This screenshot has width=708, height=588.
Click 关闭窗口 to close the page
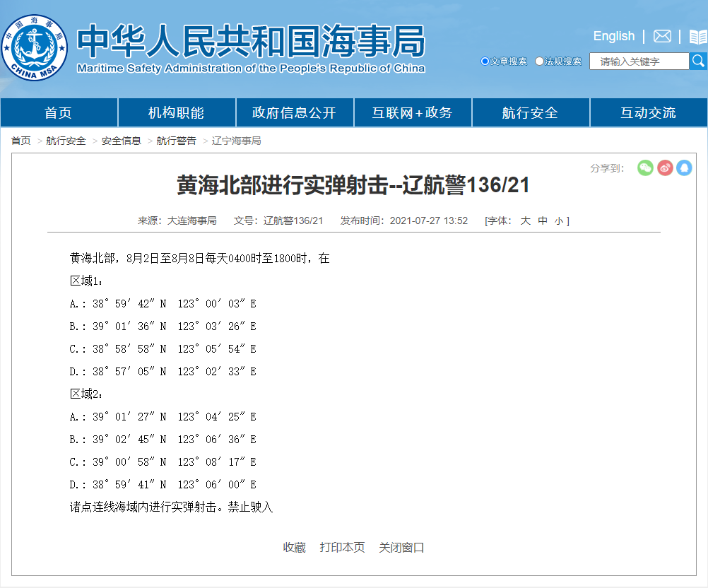tap(401, 547)
